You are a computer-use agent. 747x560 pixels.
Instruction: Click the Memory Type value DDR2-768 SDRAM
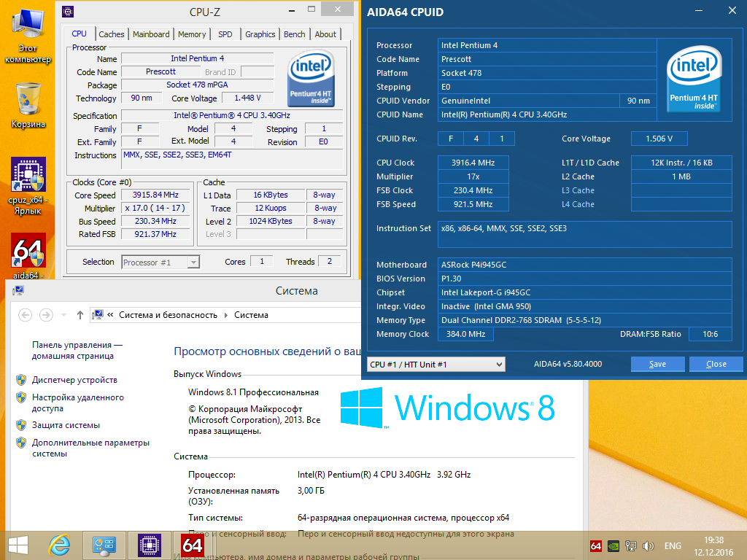584,320
